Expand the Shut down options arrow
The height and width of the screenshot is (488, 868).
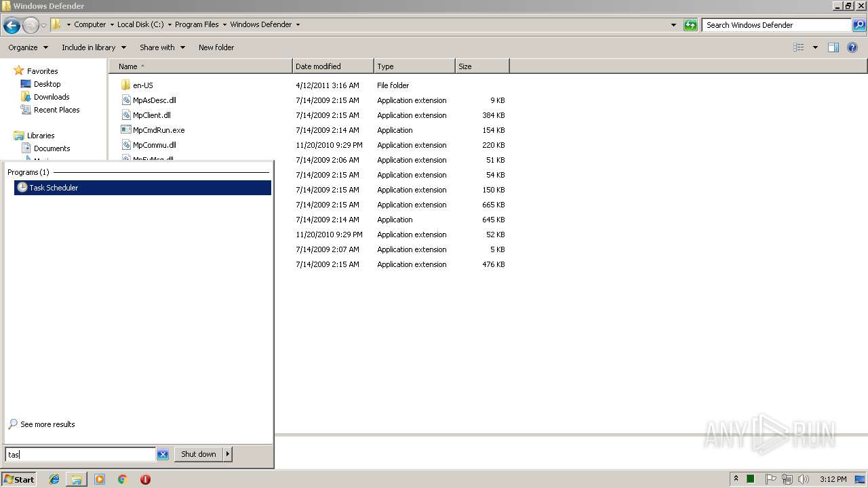coord(228,455)
